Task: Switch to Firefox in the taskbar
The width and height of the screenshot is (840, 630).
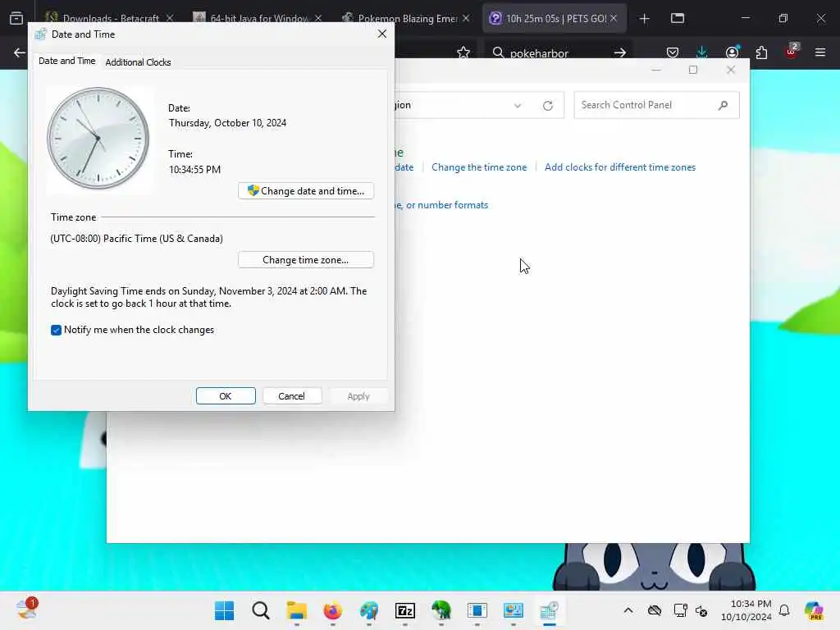Action: click(x=333, y=610)
